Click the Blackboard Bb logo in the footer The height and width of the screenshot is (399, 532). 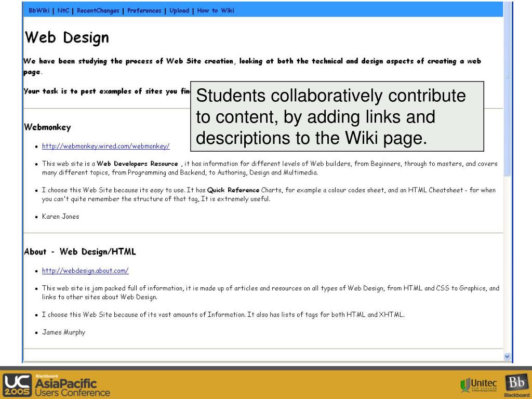tap(516, 385)
